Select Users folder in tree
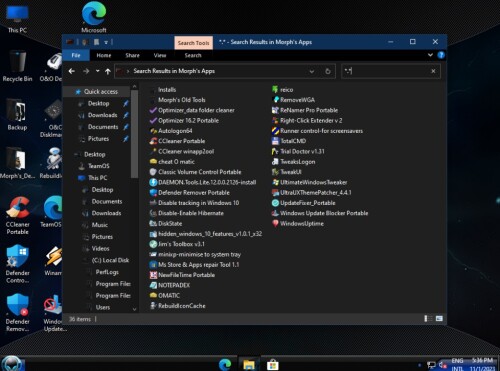500x371 pixels. coord(98,307)
